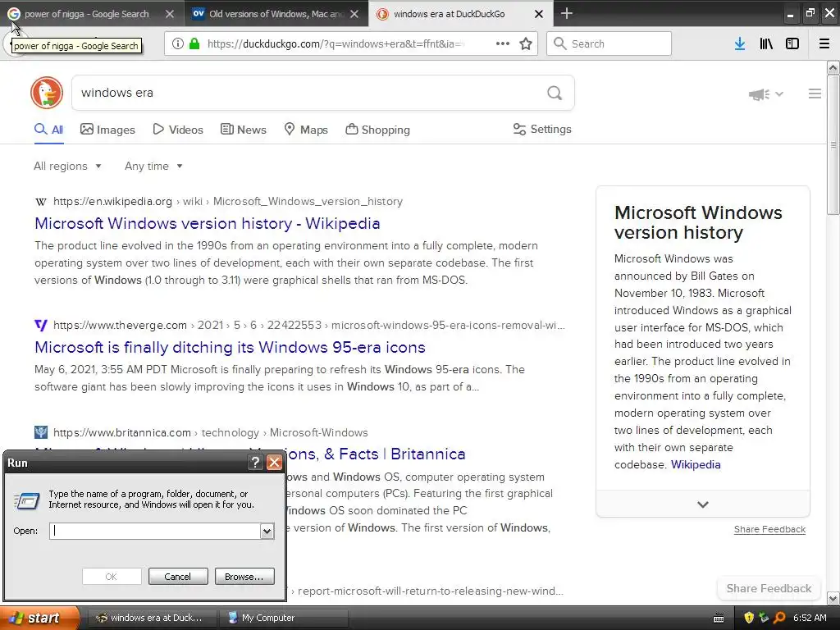Screen dimensions: 840x630
Task: Bookmark this page with the star icon
Action: (x=526, y=44)
